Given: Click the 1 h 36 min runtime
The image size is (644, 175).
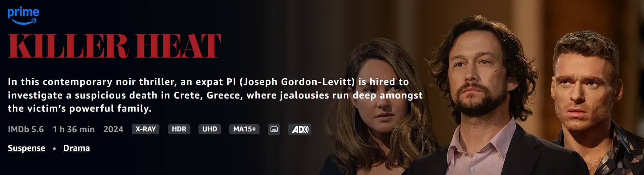Looking at the screenshot, I should pos(73,129).
